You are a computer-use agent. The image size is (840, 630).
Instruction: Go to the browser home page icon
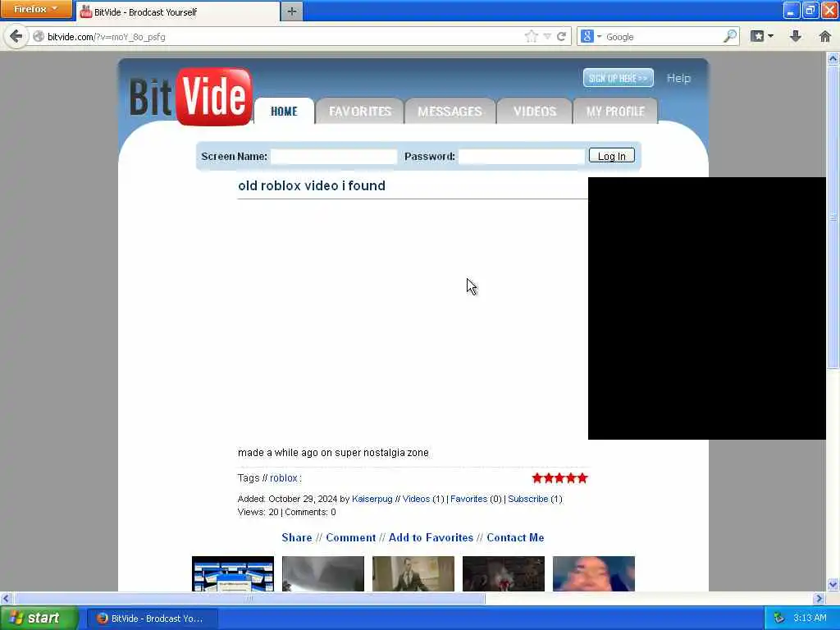click(x=825, y=36)
